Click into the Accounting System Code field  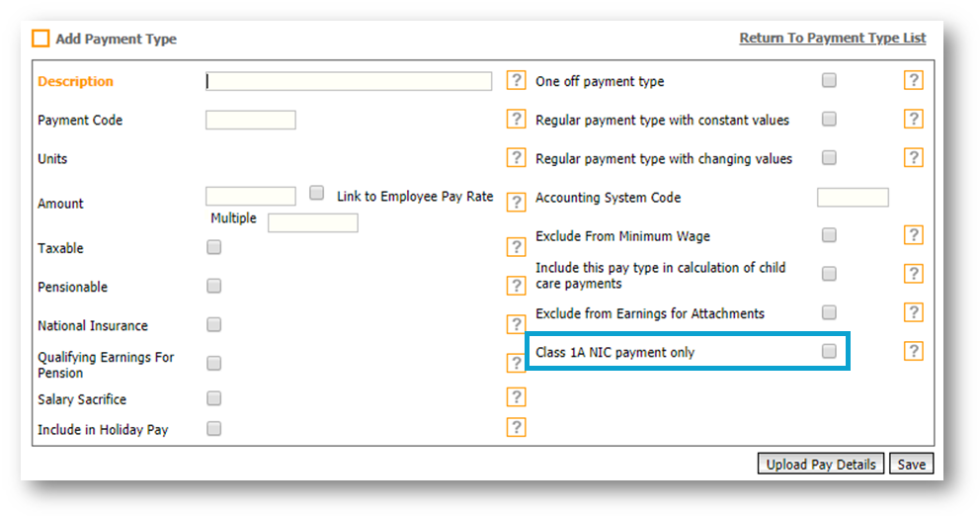(853, 198)
